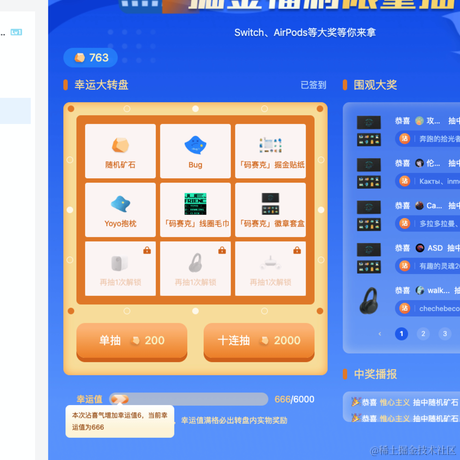The height and width of the screenshot is (460, 460).
Task: Select the 「码赛克」掘金贴纸 prize tile
Action: pyautogui.click(x=270, y=151)
